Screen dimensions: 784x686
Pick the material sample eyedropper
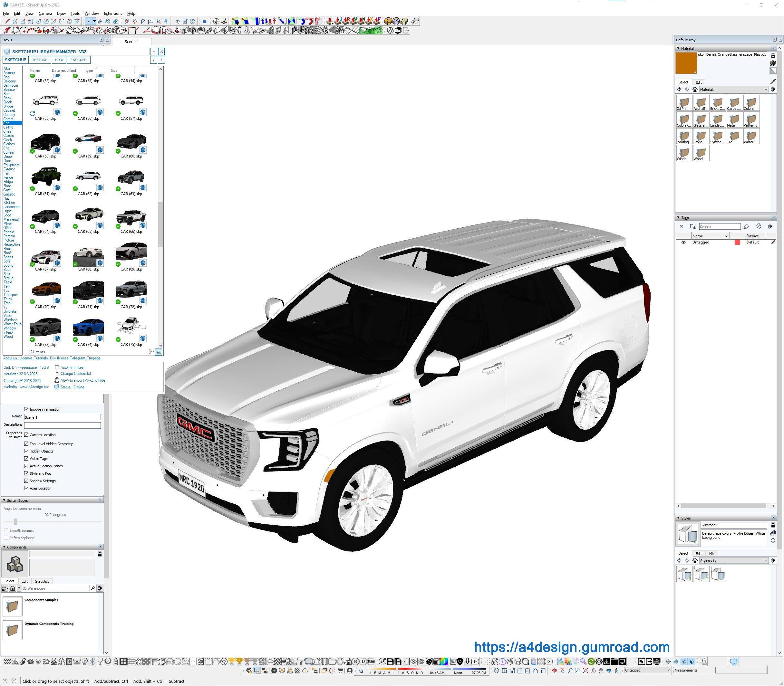[x=772, y=81]
